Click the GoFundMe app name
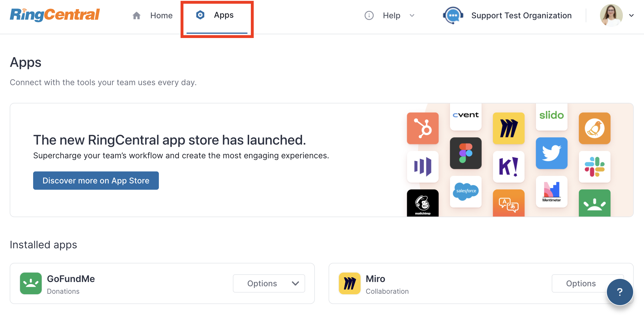The height and width of the screenshot is (316, 644). pos(71,279)
